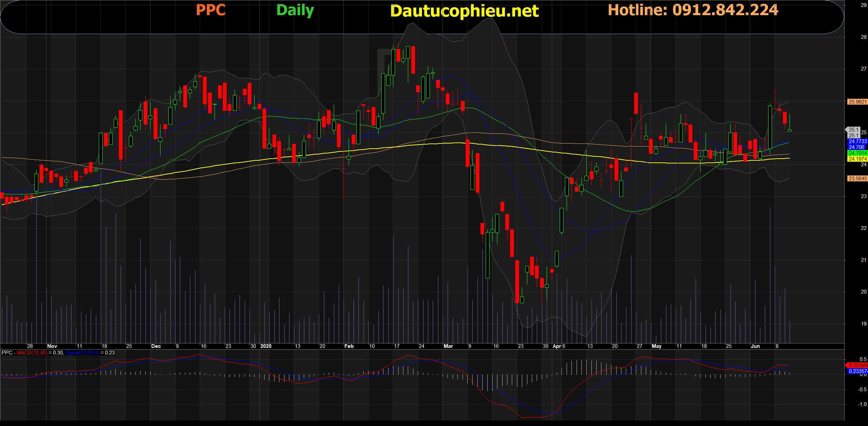This screenshot has width=868, height=426.
Task: Select the 2020 year marker on the time axis
Action: click(266, 346)
